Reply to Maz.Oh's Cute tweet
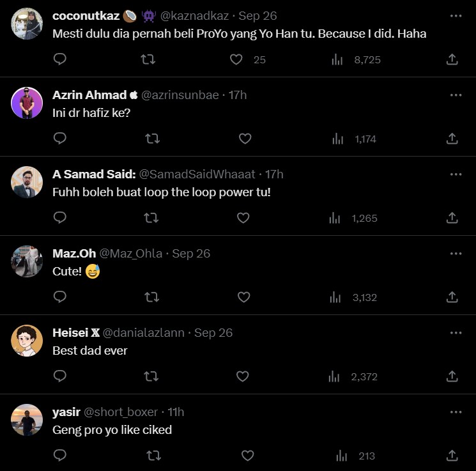476x471 pixels. pos(60,297)
